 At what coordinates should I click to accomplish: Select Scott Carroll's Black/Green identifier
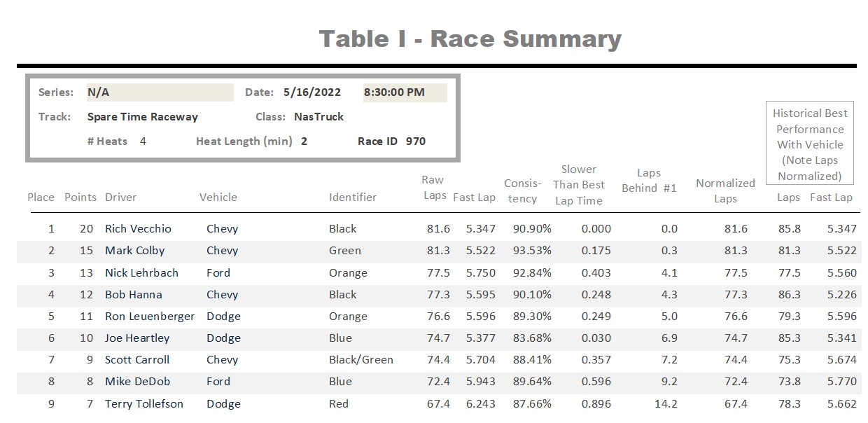coord(361,360)
